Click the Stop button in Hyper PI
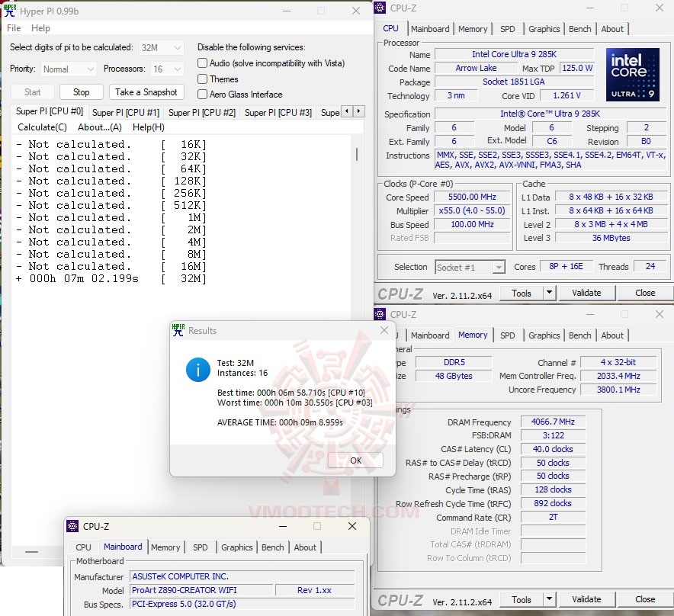 tap(82, 92)
